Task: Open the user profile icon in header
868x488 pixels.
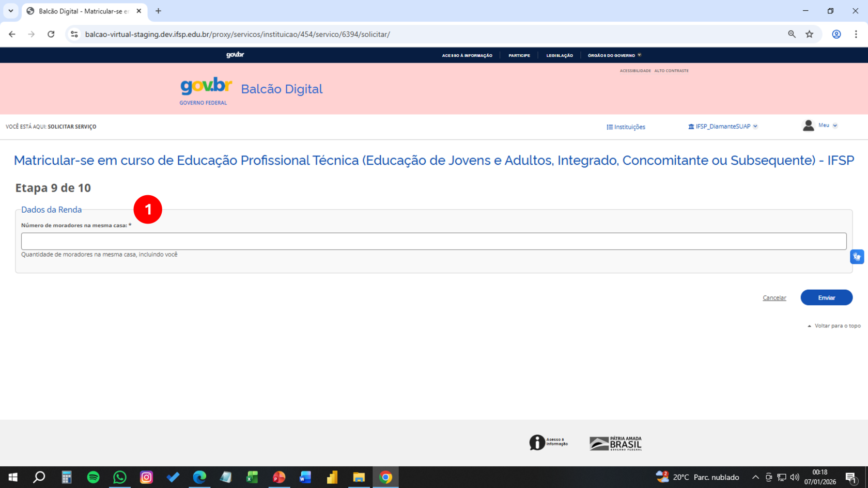Action: (809, 125)
